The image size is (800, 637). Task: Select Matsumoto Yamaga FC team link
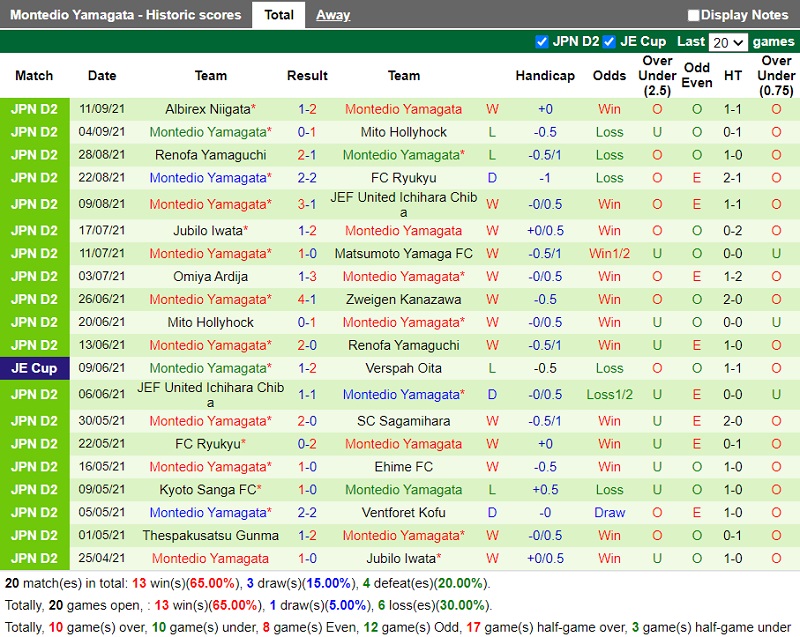403,253
